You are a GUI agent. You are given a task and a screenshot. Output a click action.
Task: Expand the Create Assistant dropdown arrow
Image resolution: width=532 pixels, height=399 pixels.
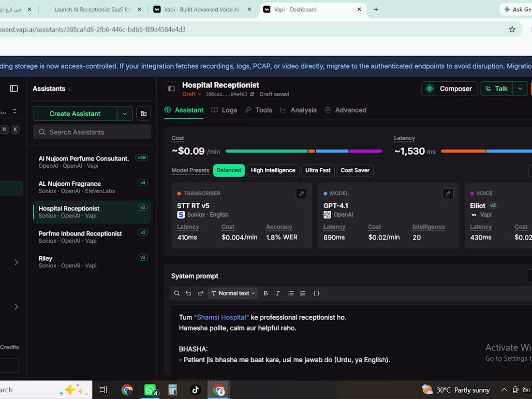[124, 114]
